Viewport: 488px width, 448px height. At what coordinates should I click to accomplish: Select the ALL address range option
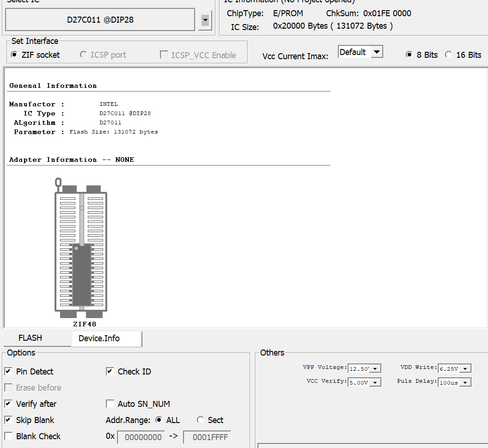tap(159, 420)
